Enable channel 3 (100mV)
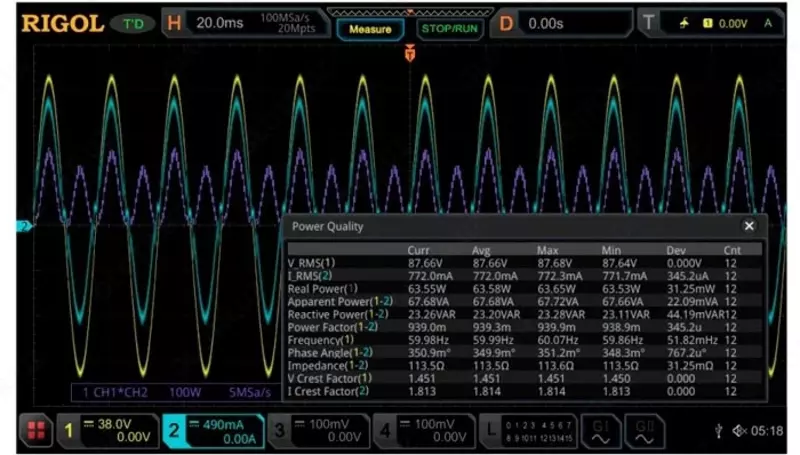This screenshot has height=455, width=800. coord(320,431)
